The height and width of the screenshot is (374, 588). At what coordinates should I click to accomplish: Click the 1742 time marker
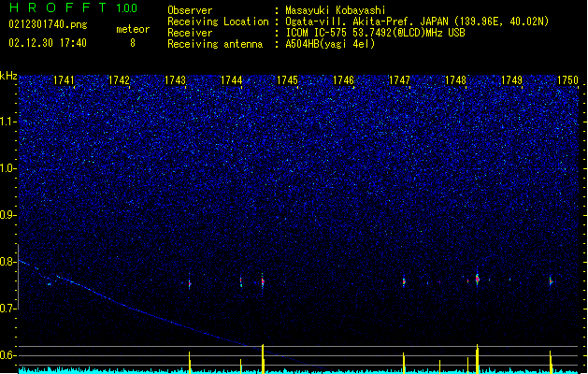coord(119,80)
